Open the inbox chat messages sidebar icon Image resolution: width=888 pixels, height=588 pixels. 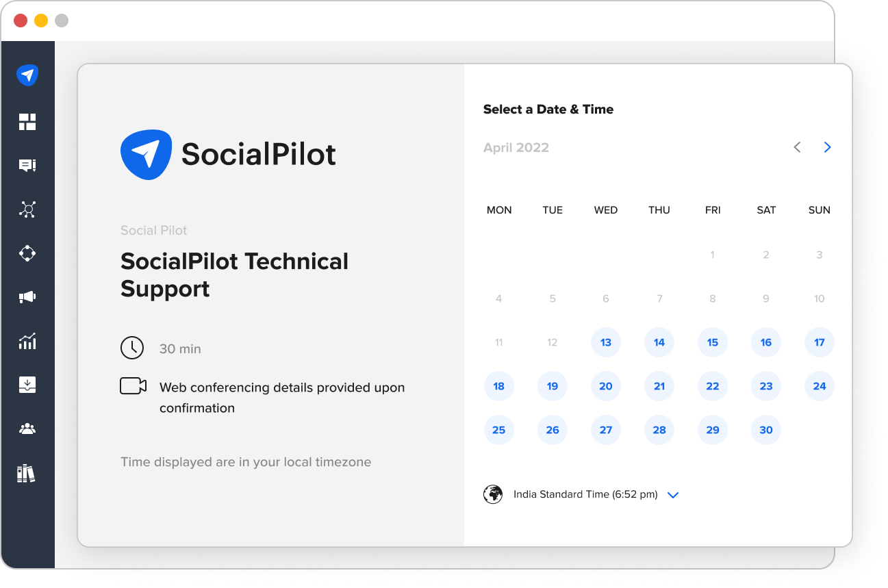coord(27,166)
